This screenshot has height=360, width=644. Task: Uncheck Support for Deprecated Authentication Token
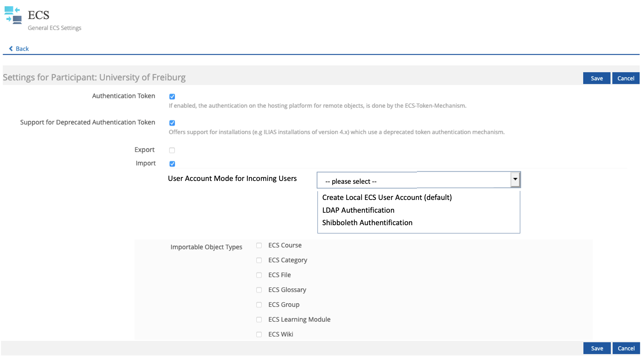tap(172, 123)
